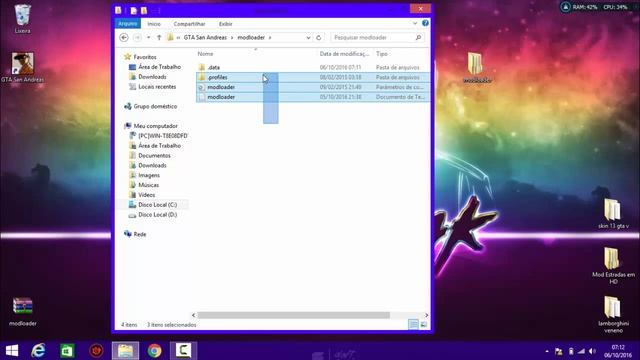The image size is (640, 360).
Task: Select skin 13 gta v desktop folder
Action: [613, 213]
